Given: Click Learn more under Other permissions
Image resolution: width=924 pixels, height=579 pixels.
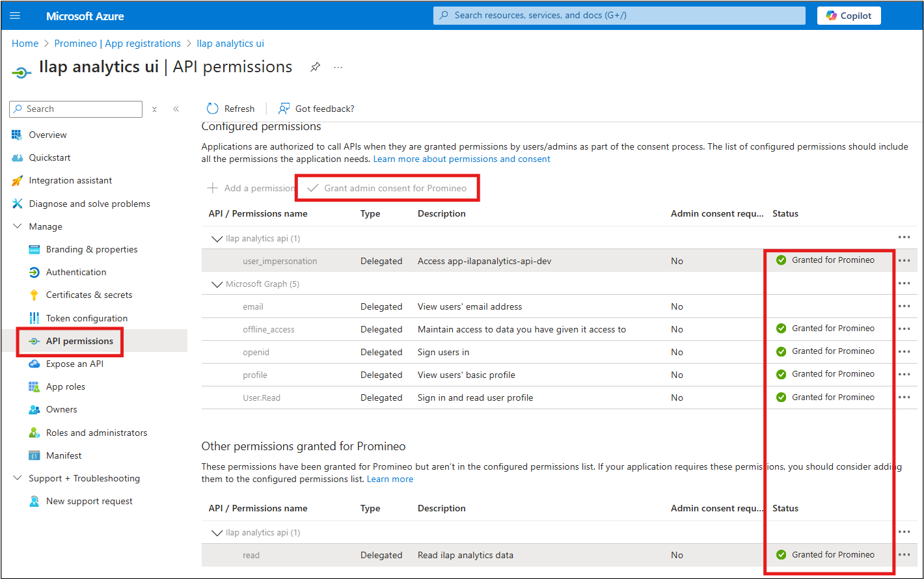Looking at the screenshot, I should pos(390,479).
